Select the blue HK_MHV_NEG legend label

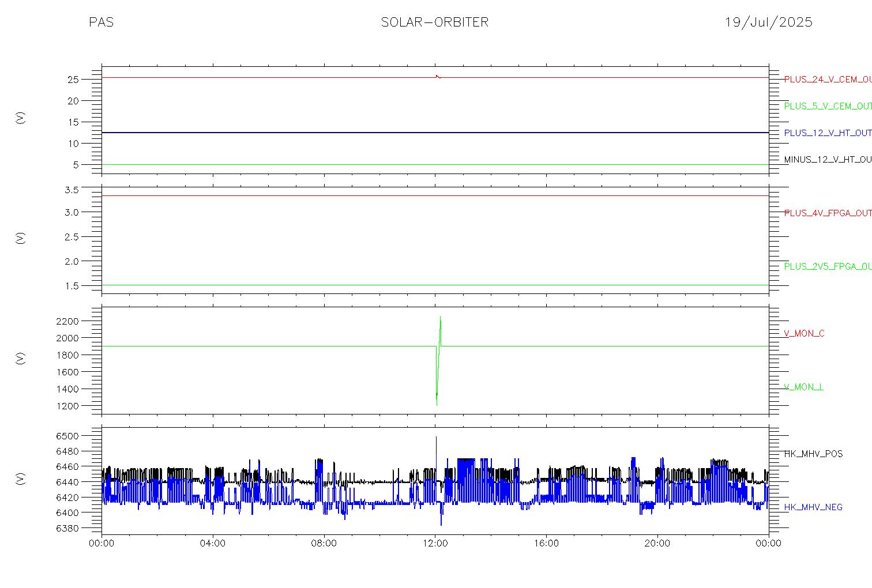pyautogui.click(x=813, y=507)
